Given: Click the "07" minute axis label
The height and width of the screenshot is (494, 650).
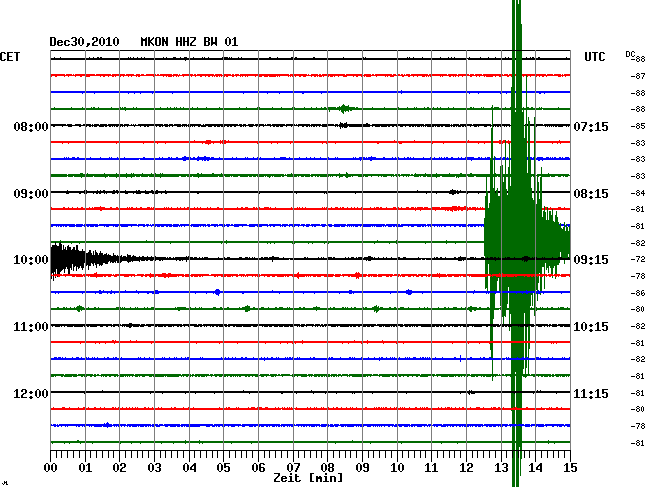Looking at the screenshot, I should (x=293, y=468).
